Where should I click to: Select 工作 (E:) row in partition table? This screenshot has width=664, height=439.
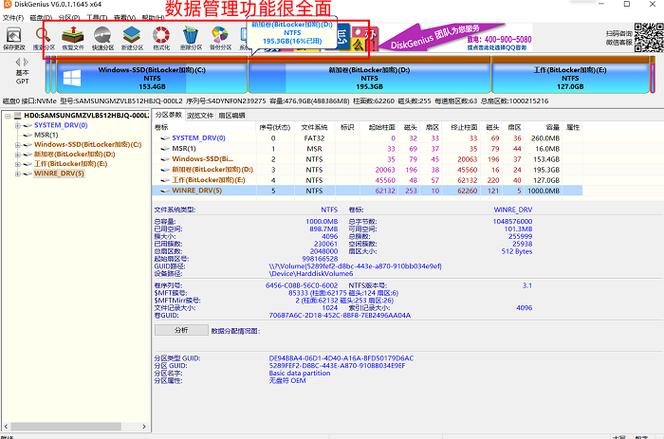367,180
